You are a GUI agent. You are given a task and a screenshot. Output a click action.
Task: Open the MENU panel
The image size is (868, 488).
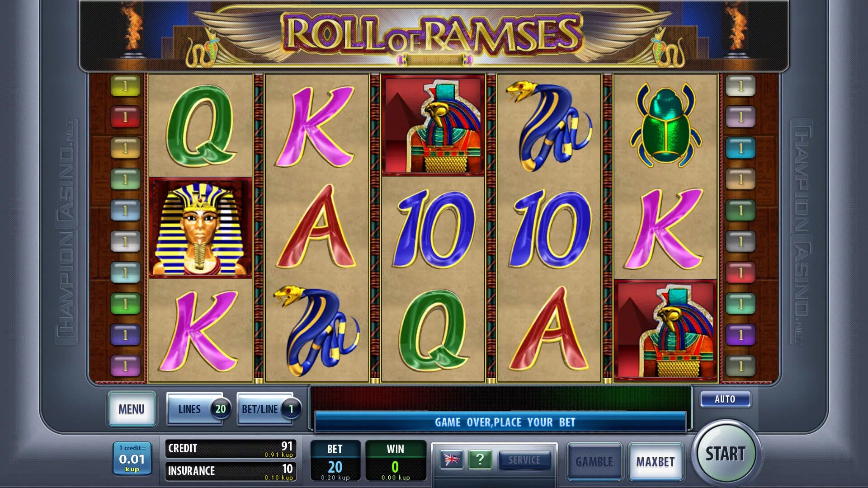tap(132, 409)
